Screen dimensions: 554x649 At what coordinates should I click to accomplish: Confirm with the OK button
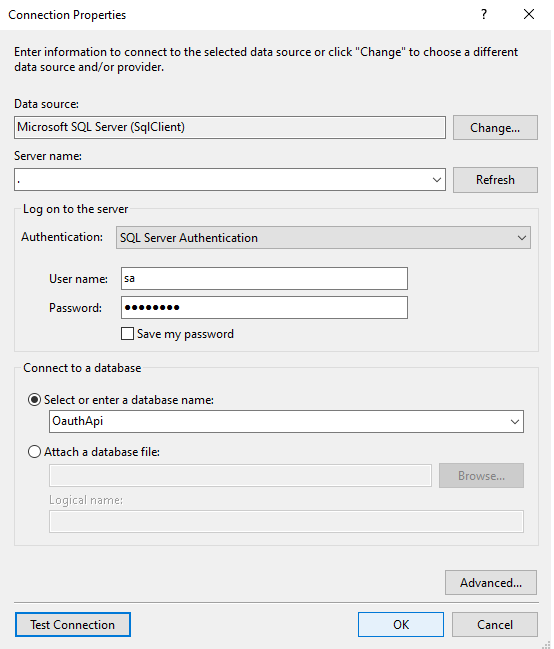coord(401,624)
